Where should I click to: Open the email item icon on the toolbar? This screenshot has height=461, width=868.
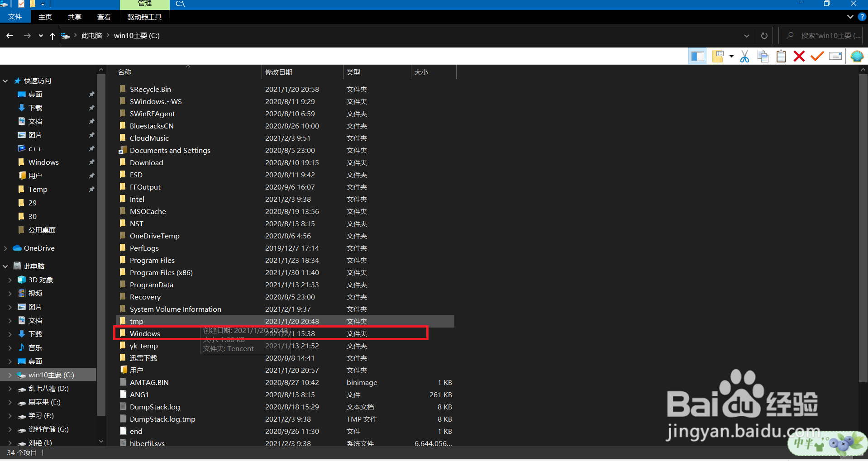coord(835,56)
